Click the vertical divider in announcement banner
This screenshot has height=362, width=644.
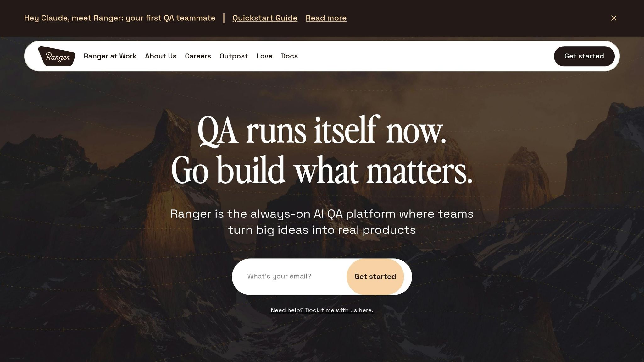tap(224, 18)
